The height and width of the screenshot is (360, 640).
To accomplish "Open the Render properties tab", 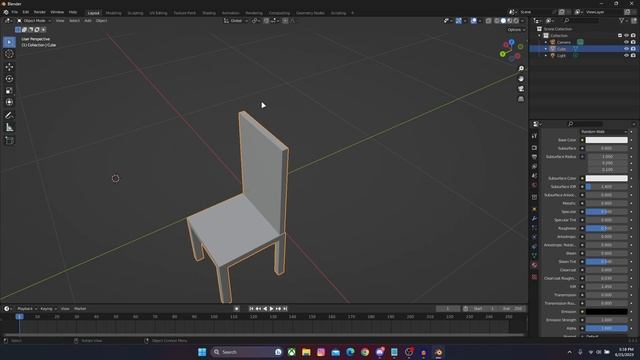I will tap(534, 148).
